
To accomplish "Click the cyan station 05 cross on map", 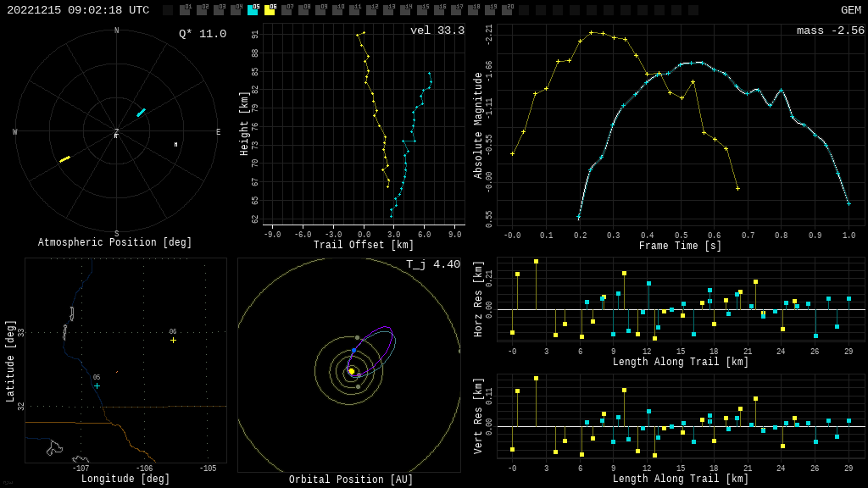I will pyautogui.click(x=97, y=385).
